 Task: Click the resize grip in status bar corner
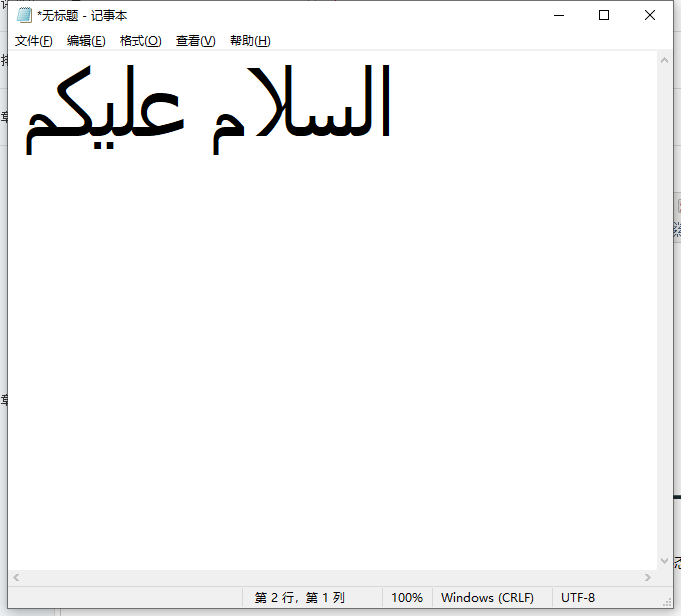click(x=667, y=602)
